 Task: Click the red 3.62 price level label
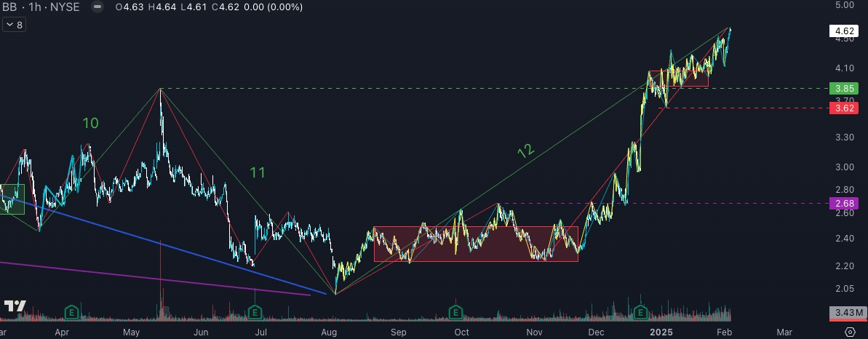(844, 108)
